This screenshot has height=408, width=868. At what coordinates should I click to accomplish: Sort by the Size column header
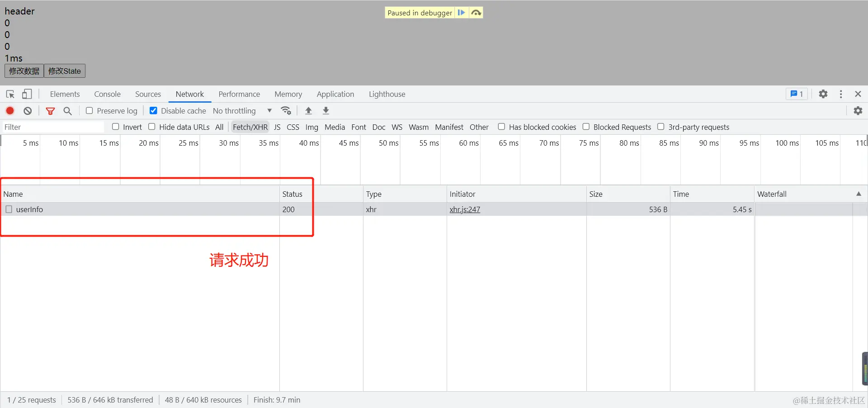tap(628, 194)
